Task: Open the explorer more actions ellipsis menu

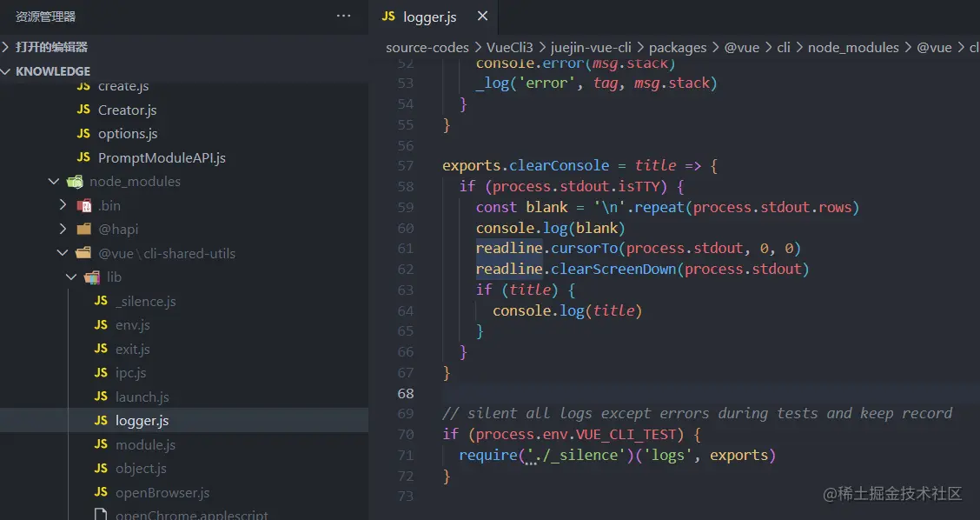Action: tap(343, 17)
